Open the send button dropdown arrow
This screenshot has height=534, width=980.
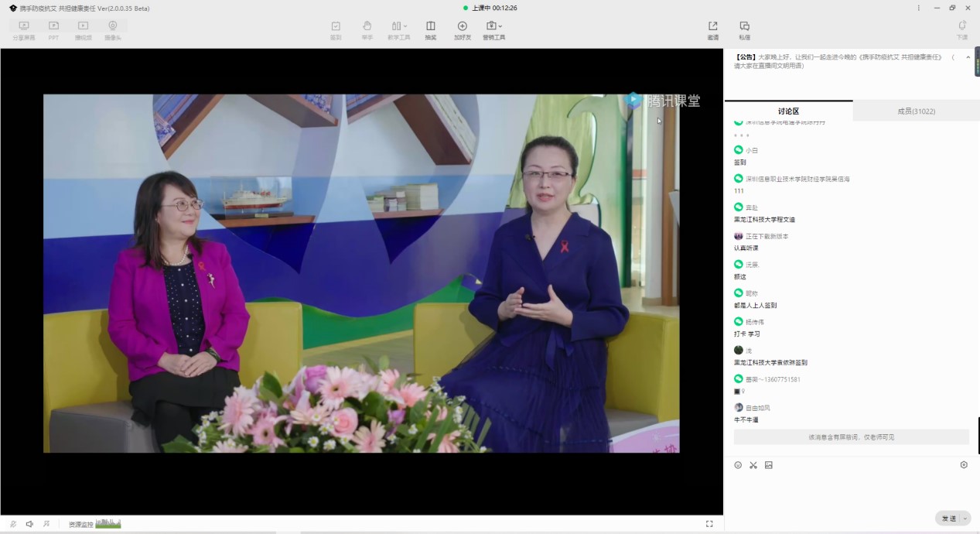pos(966,519)
